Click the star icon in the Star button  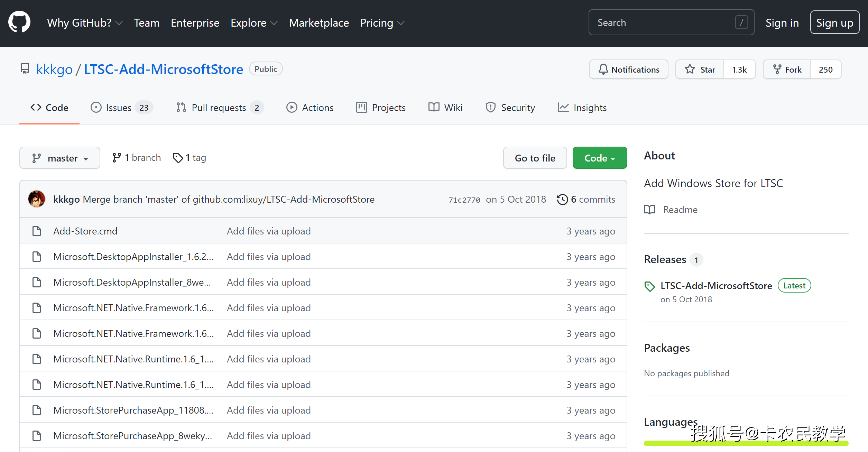[690, 69]
